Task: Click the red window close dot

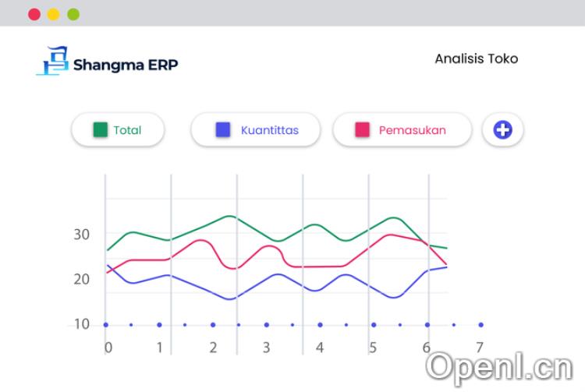Action: (x=34, y=14)
